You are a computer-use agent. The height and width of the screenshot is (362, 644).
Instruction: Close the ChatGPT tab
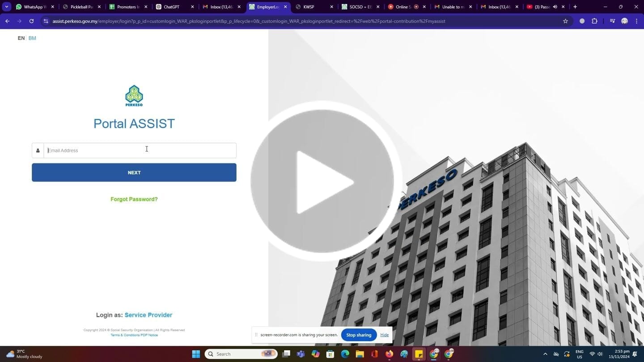pyautogui.click(x=193, y=7)
